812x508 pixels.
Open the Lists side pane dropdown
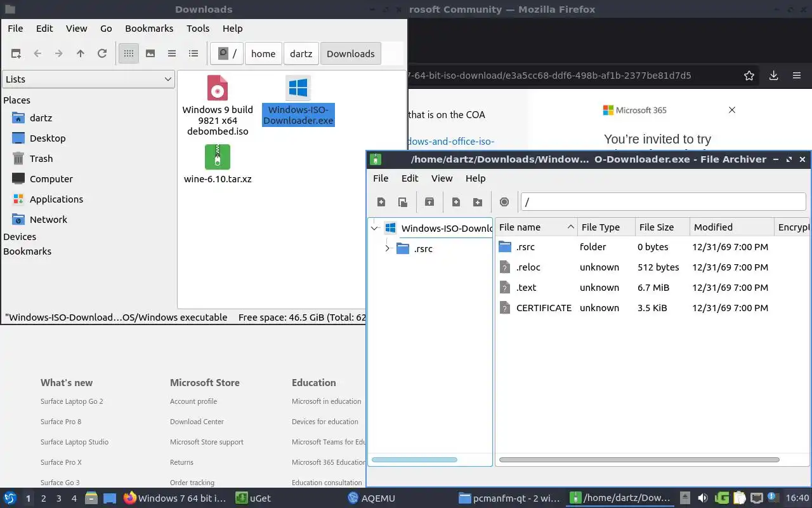tap(88, 79)
